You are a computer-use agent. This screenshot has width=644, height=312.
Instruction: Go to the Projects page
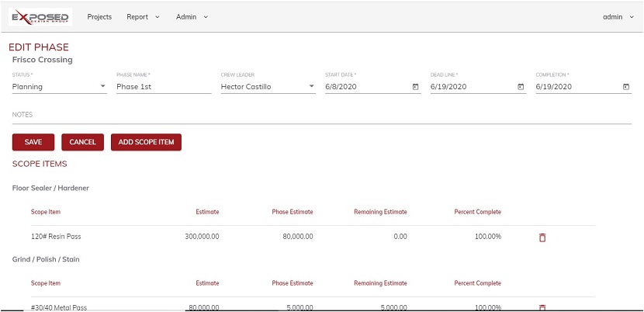click(99, 17)
